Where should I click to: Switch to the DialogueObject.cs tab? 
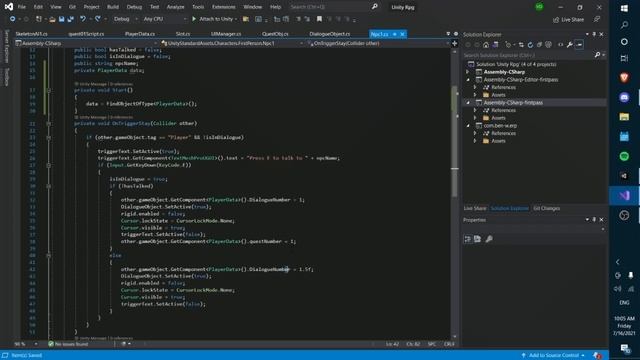pyautogui.click(x=329, y=34)
